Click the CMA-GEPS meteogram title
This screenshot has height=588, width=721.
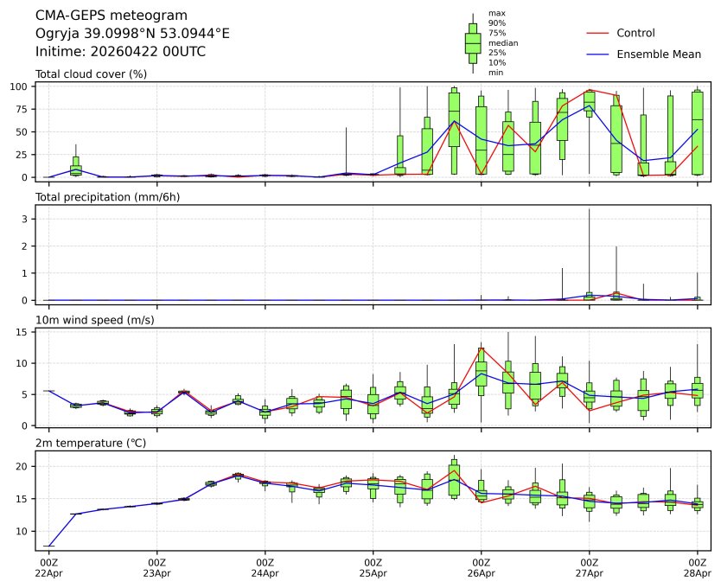point(99,16)
